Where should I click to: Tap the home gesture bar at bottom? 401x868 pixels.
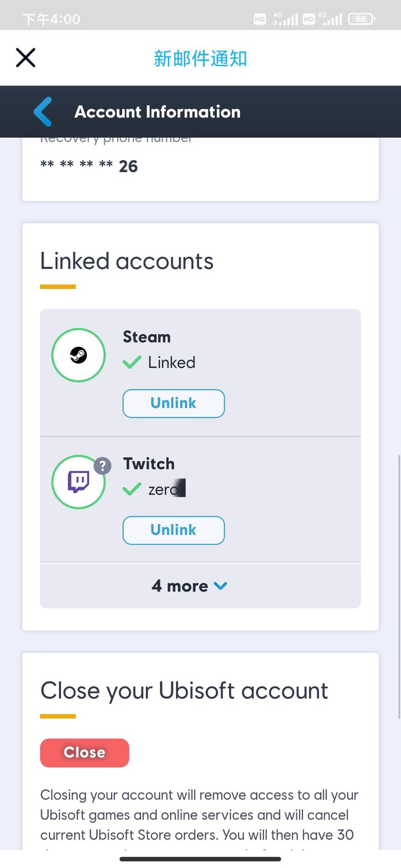(x=200, y=859)
